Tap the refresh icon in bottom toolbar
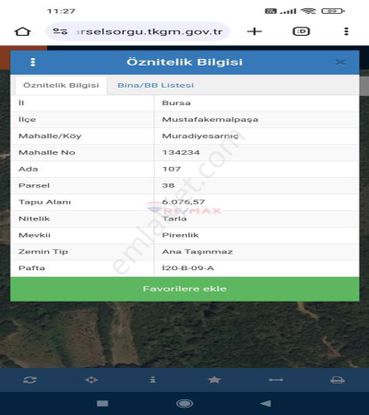This screenshot has height=415, width=369. (x=30, y=380)
